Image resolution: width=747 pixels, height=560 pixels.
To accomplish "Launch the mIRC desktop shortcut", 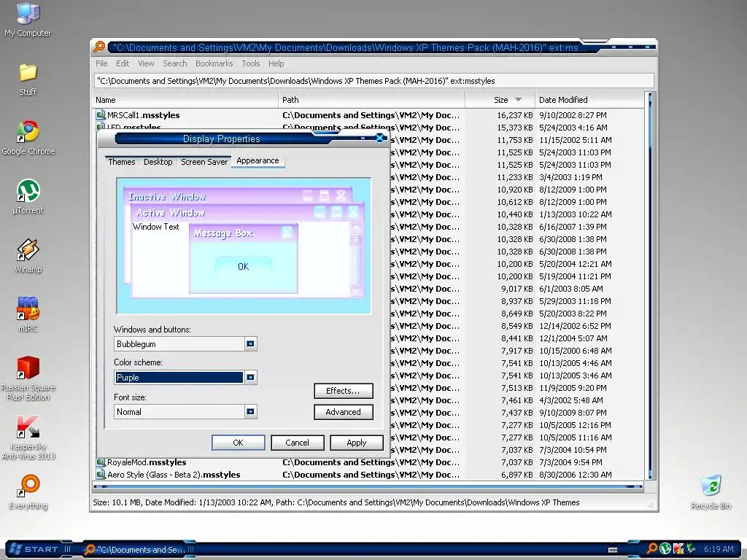I will [28, 314].
